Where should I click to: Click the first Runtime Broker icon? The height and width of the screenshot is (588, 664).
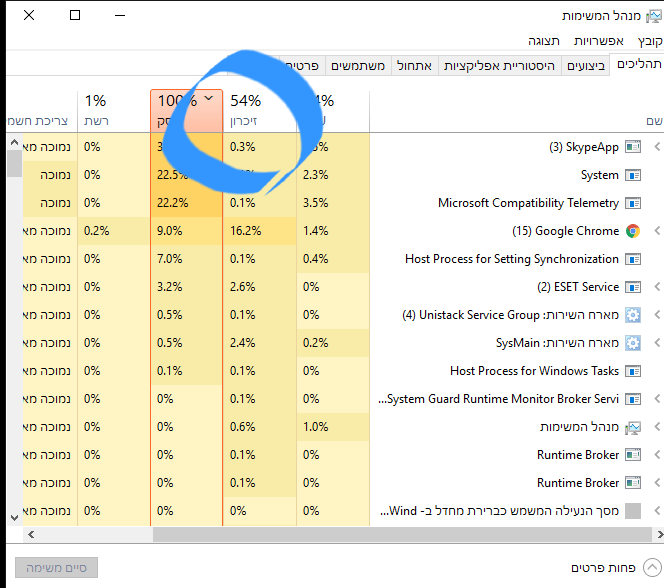pos(633,455)
